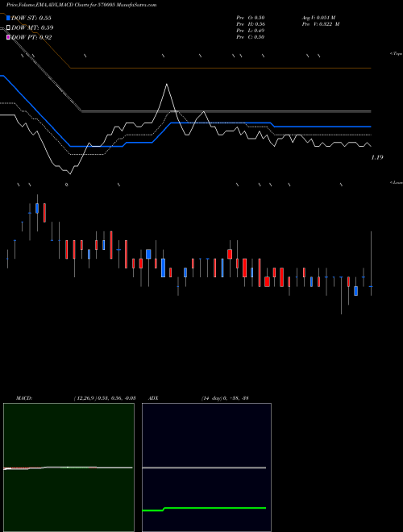403x532 pixels.
Task: Select the Pre C close price text
Action: (x=251, y=37)
